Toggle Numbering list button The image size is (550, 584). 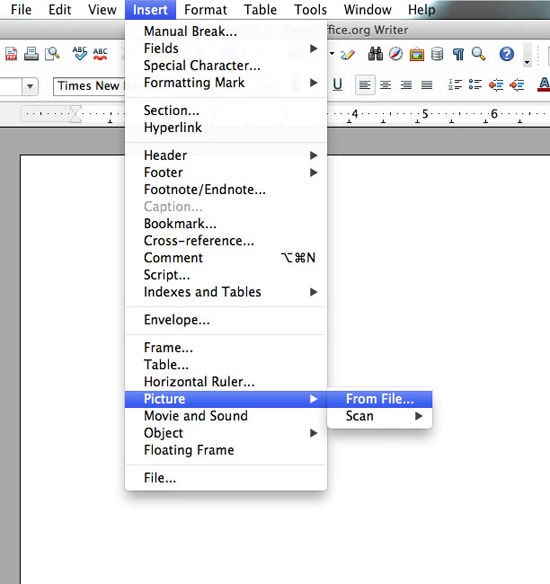point(455,85)
